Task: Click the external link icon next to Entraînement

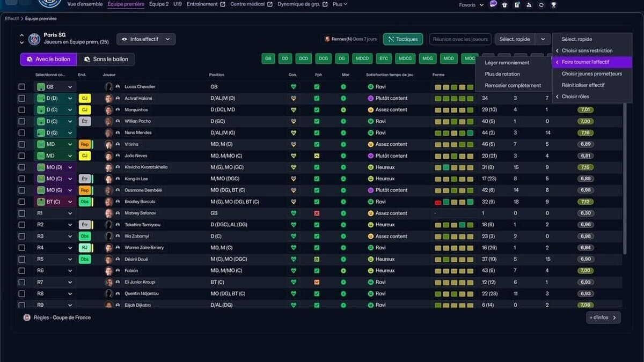Action: [x=223, y=4]
